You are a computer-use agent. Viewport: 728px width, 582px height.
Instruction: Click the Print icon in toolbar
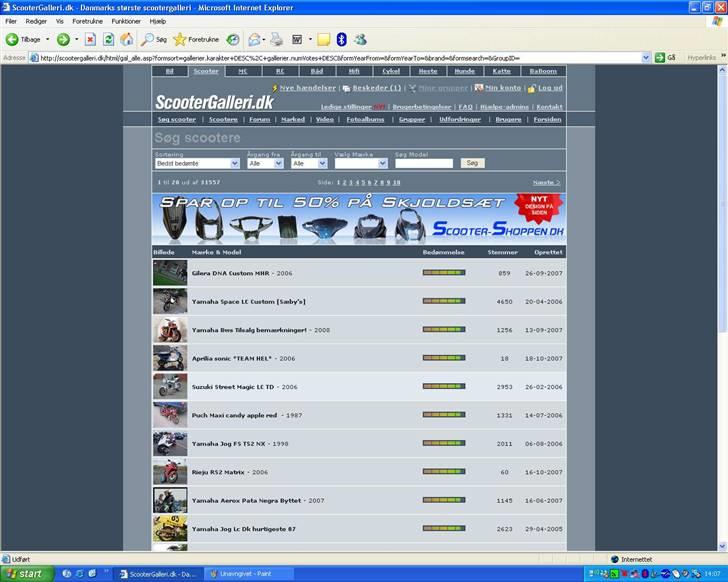tap(275, 40)
